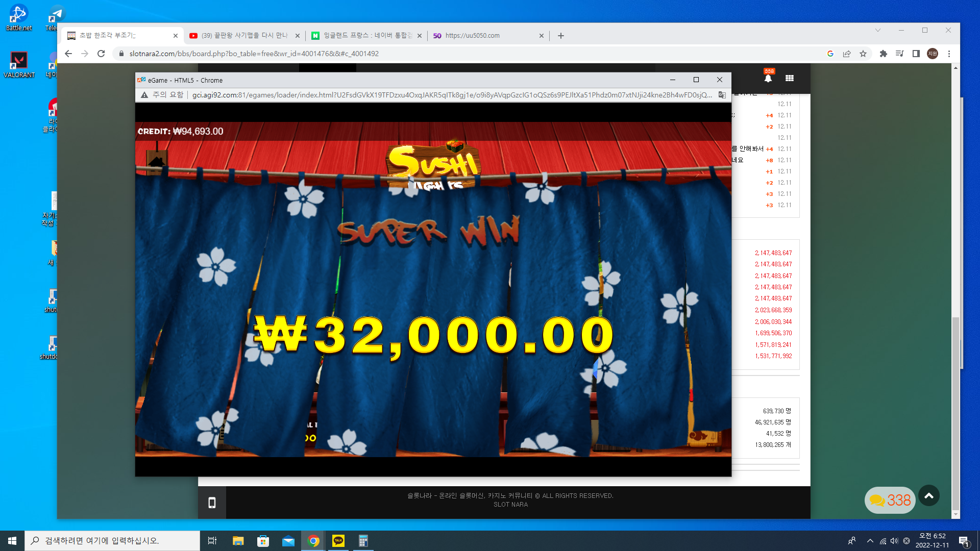Click the slotnara2.com address bar URL
The height and width of the screenshot is (551, 980).
[254, 54]
